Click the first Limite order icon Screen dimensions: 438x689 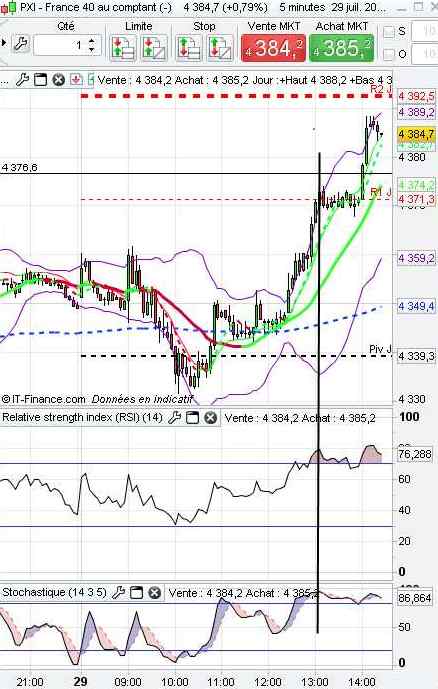tap(123, 47)
